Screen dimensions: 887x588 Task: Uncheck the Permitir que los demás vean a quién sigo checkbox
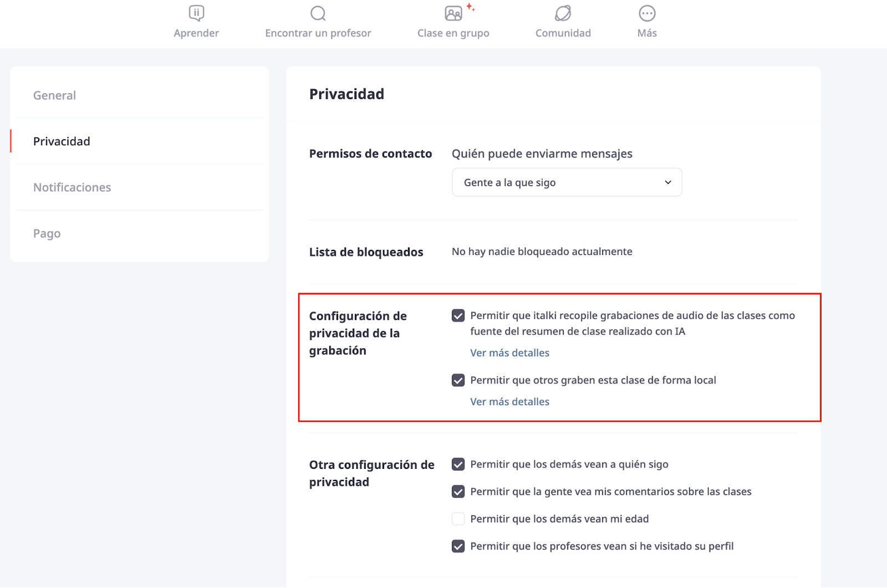tap(458, 464)
